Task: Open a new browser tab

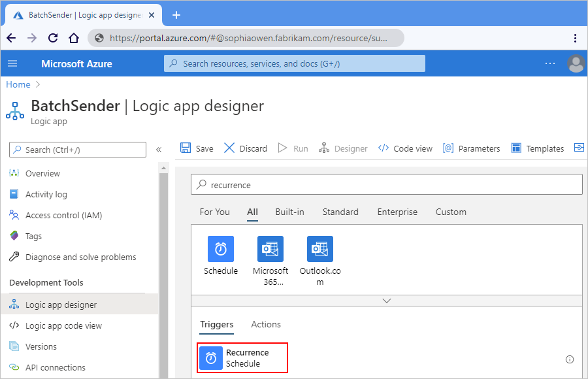Action: tap(176, 15)
